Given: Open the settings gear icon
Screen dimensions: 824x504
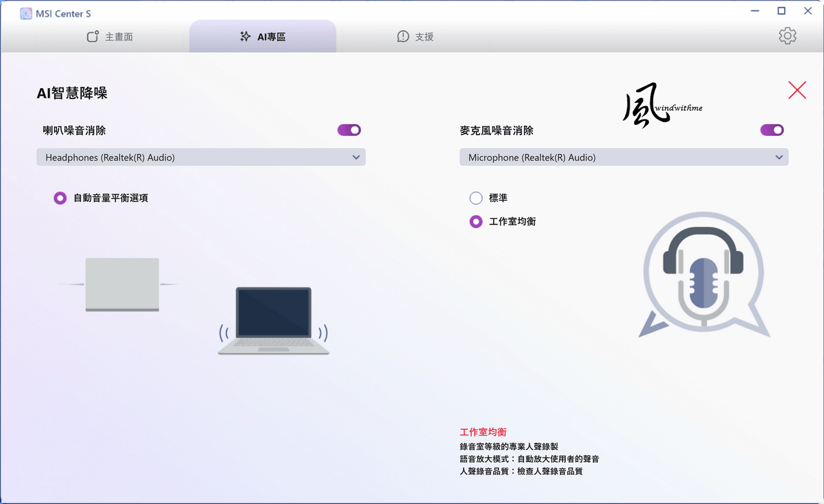Looking at the screenshot, I should click(787, 36).
